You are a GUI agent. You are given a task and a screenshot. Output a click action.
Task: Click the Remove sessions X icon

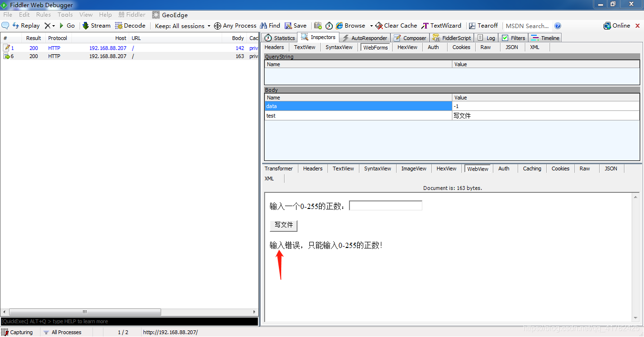point(47,26)
